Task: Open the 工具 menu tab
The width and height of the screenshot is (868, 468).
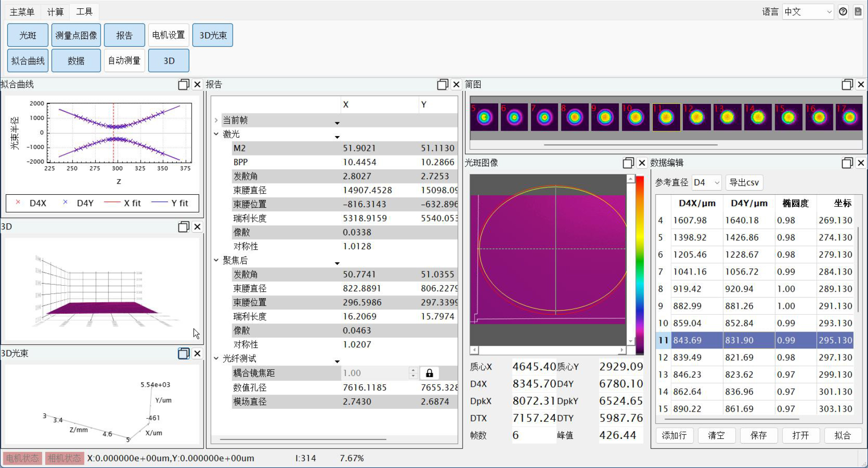Action: coord(84,12)
